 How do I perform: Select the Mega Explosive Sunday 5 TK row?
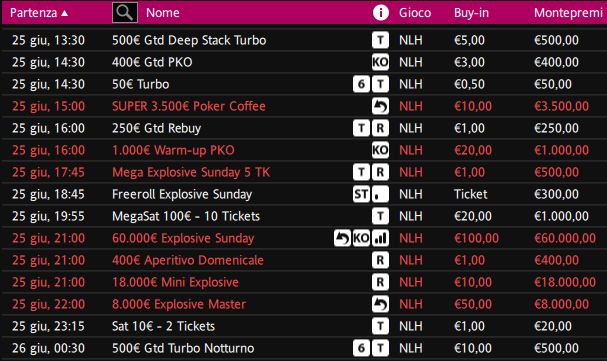coord(304,172)
